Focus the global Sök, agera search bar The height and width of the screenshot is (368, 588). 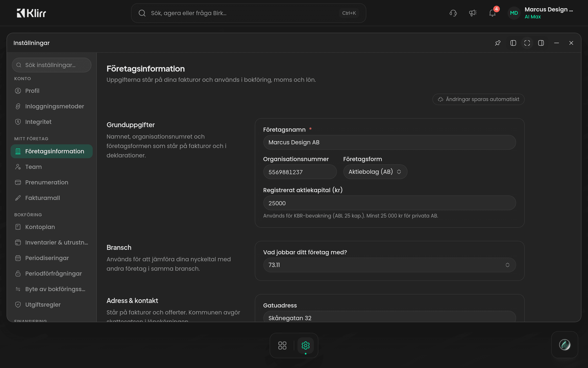pyautogui.click(x=248, y=13)
